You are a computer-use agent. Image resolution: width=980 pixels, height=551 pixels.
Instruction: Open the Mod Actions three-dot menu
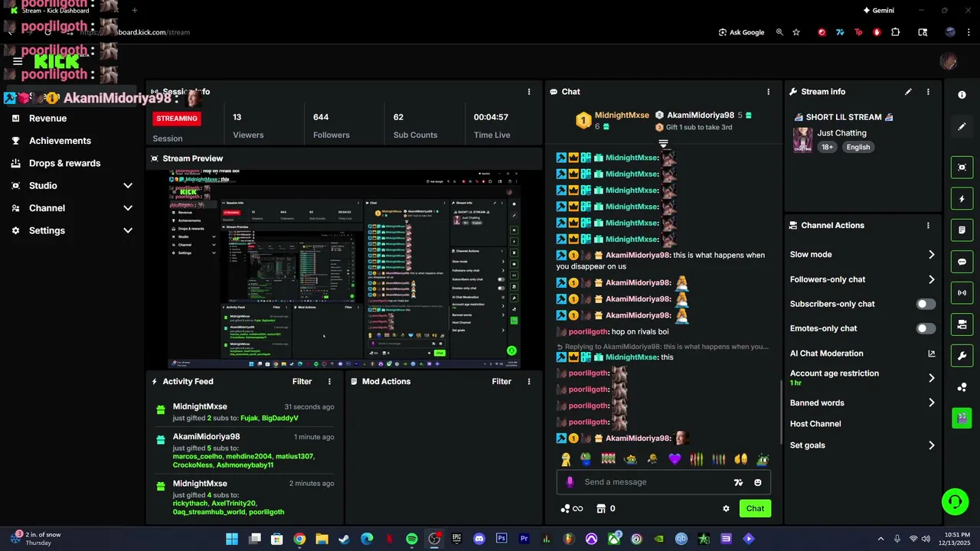tap(529, 381)
